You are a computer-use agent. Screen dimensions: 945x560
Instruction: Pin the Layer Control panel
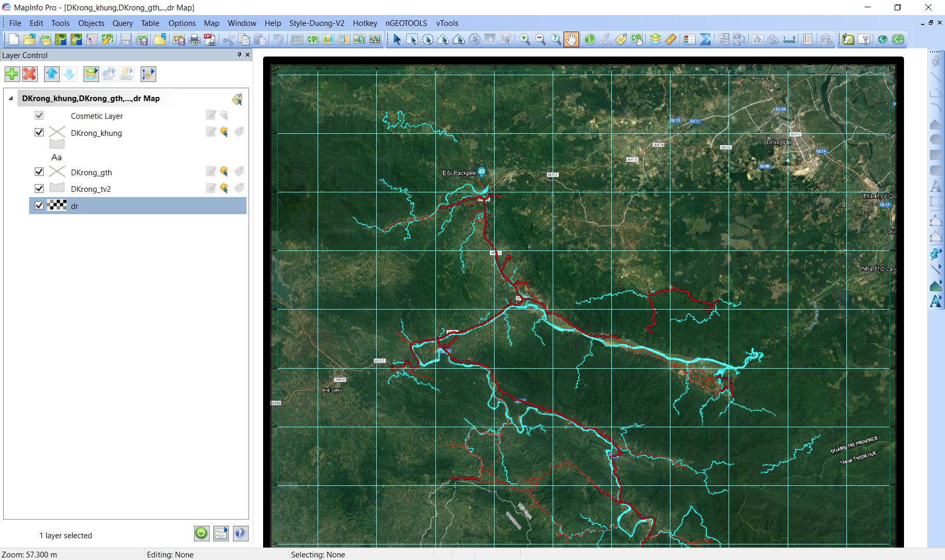[239, 55]
